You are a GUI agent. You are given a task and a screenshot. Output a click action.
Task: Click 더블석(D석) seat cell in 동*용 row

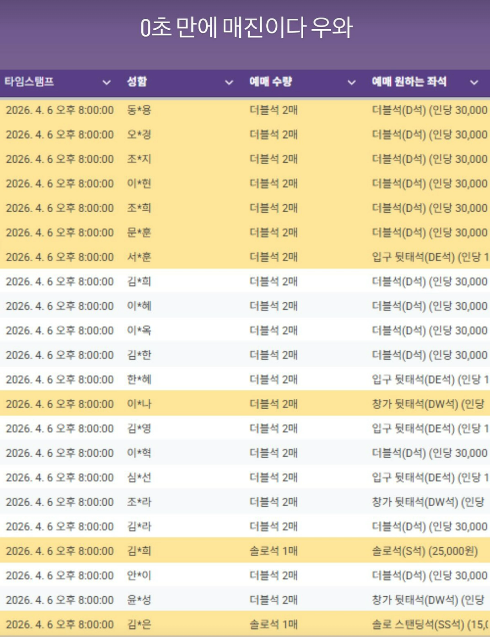coord(429,110)
